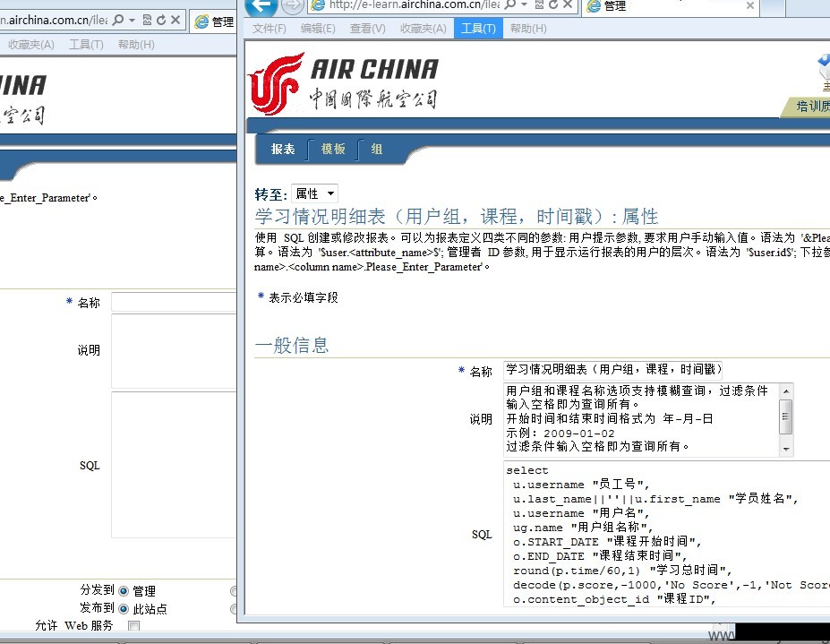Click the 一般信息 section heading
Image resolution: width=830 pixels, height=644 pixels.
[x=292, y=346]
